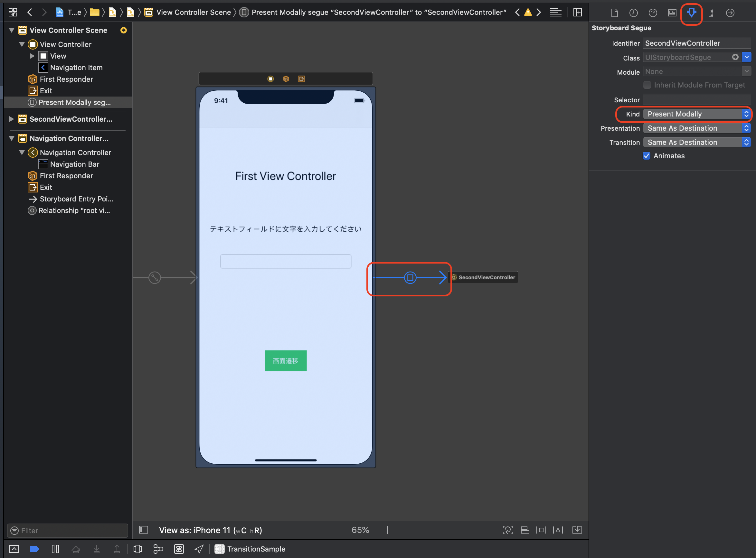Click View as: iPhone 11 button
The image size is (756, 558).
coord(210,530)
